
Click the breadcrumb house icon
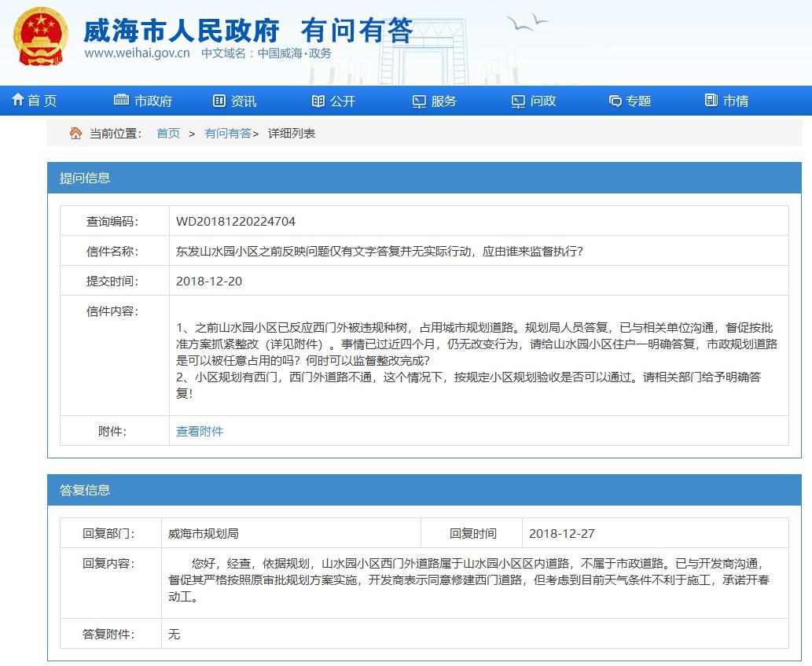[x=75, y=133]
